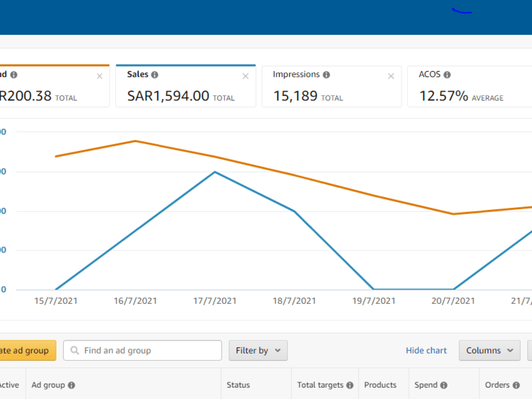Click the orange line peak on 16/7/2021

135,141
